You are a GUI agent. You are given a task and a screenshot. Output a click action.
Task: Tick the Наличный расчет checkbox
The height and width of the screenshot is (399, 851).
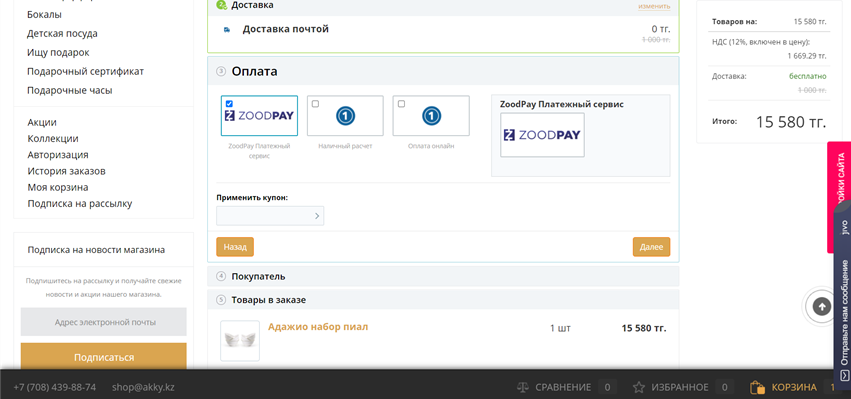(315, 104)
